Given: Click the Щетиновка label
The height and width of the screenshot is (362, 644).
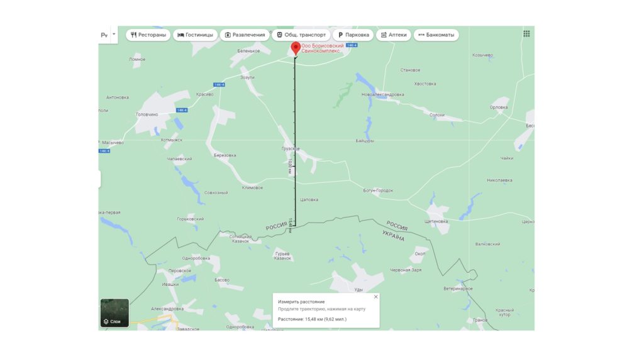Looking at the screenshot, I should tap(436, 221).
